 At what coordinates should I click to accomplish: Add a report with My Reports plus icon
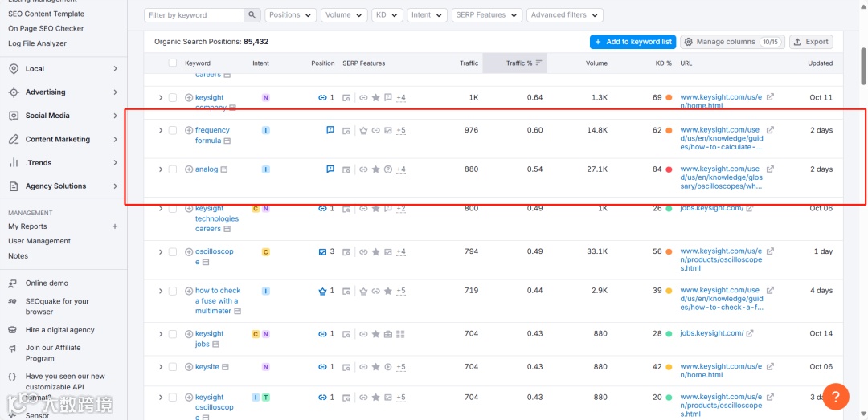click(115, 226)
